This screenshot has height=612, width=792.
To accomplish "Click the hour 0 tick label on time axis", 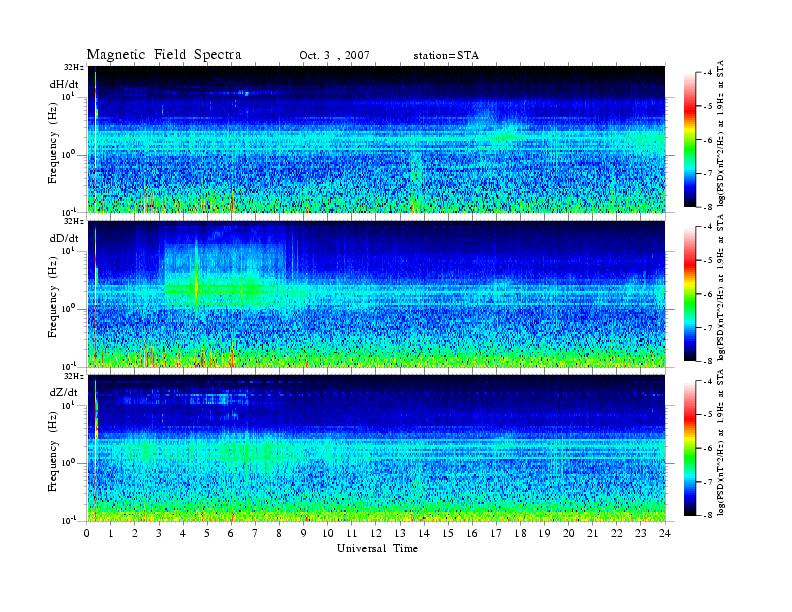I will [x=87, y=533].
